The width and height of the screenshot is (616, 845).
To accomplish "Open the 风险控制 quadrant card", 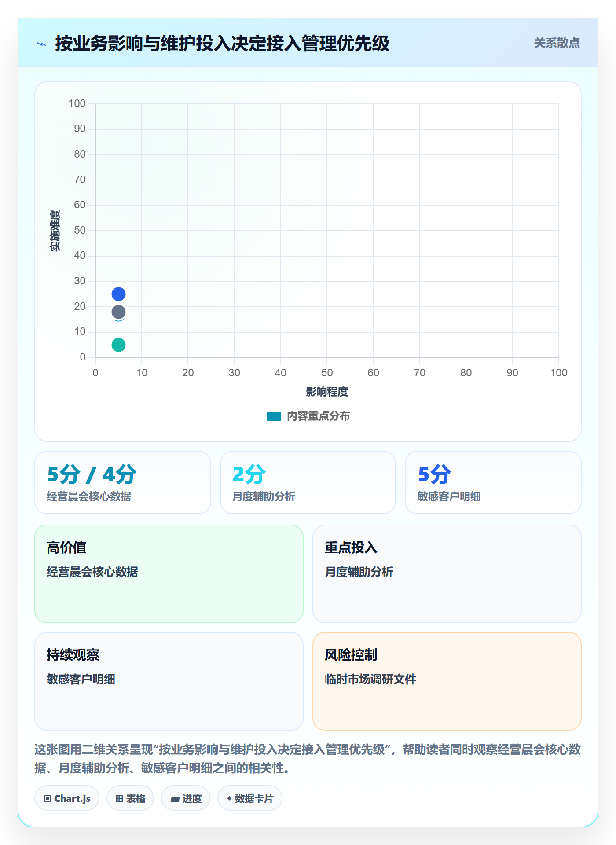I will click(447, 681).
